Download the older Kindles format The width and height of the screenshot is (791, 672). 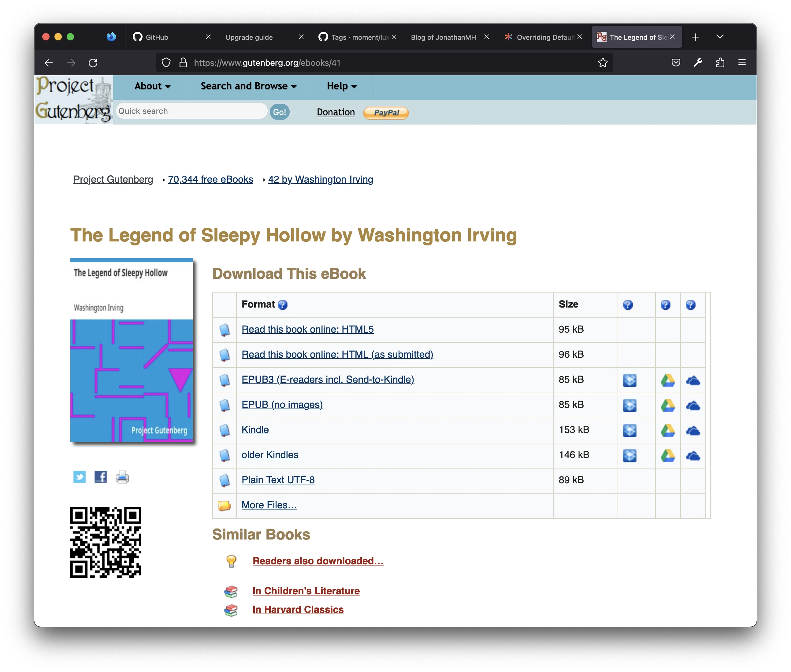(x=270, y=455)
